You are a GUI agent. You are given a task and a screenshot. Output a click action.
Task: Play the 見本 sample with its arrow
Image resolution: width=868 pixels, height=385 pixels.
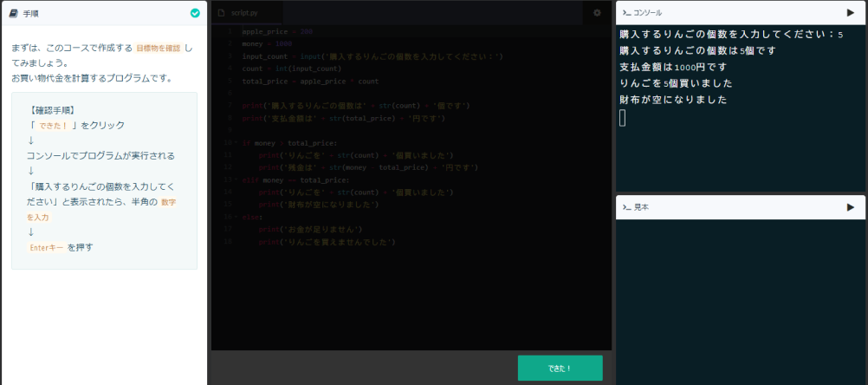point(850,207)
